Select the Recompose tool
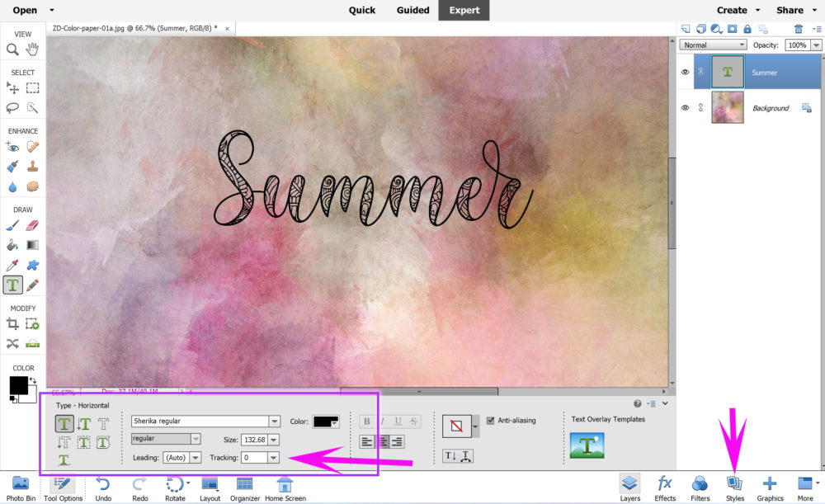825x504 pixels. pos(33,324)
